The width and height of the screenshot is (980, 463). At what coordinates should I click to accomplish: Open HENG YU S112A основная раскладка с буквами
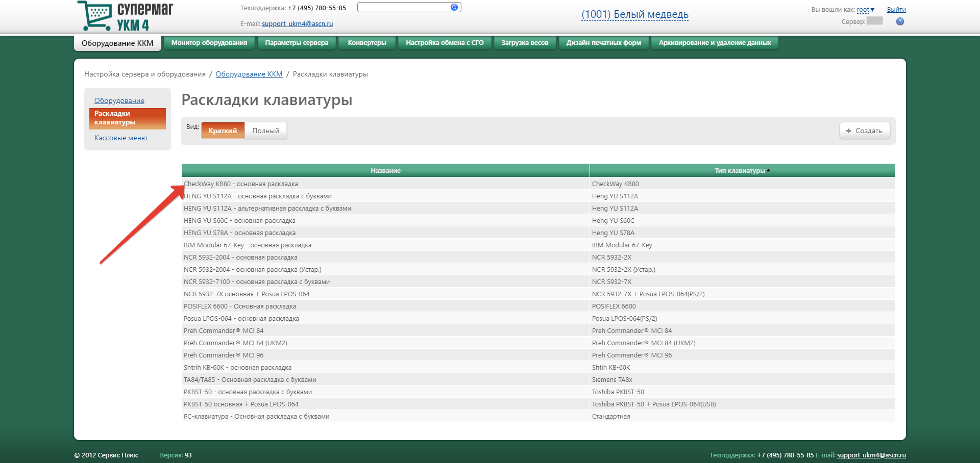click(385, 196)
